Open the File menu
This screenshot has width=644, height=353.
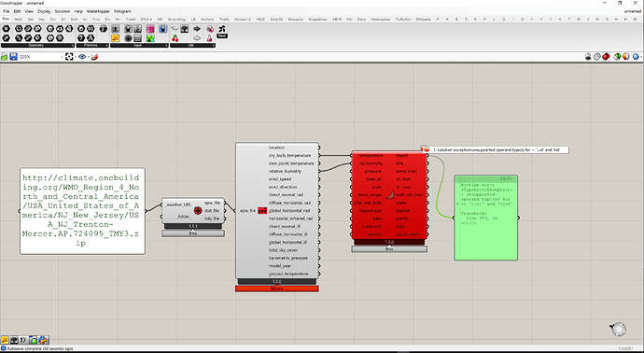point(7,11)
